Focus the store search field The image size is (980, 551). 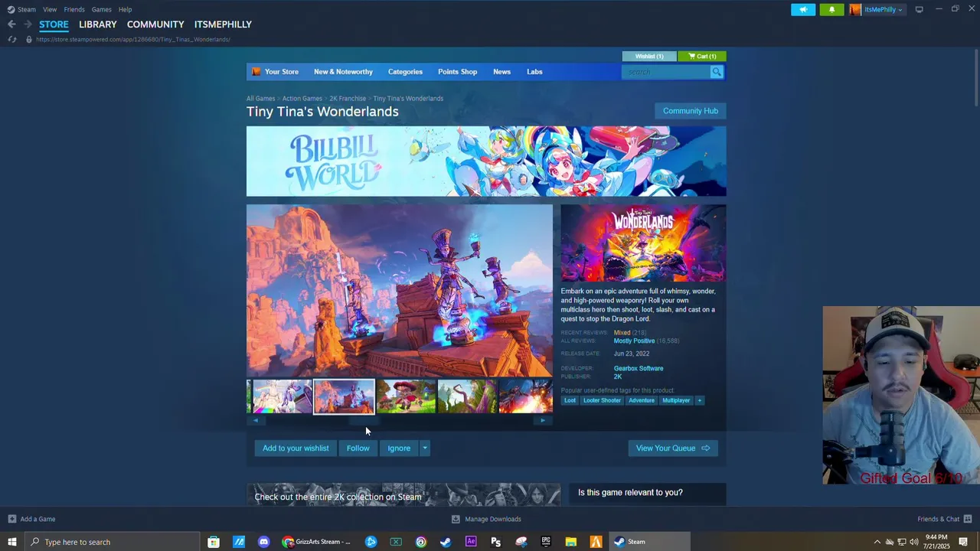(x=667, y=72)
